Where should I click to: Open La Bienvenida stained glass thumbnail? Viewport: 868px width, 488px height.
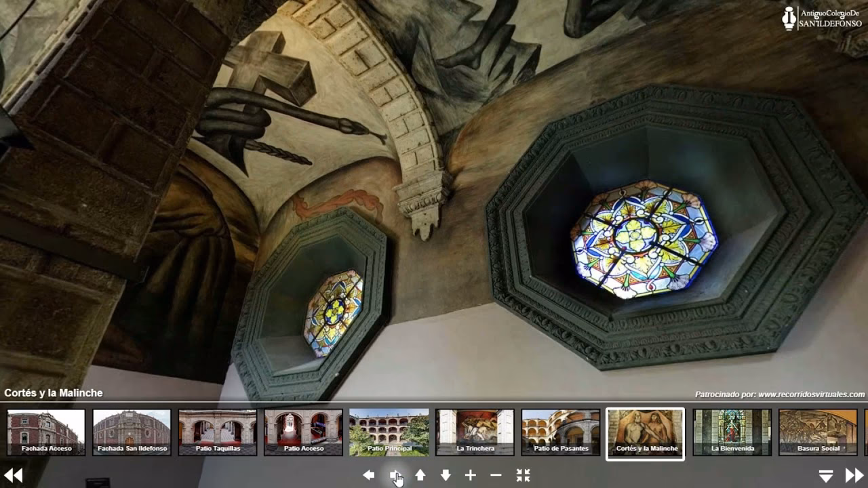coord(732,432)
